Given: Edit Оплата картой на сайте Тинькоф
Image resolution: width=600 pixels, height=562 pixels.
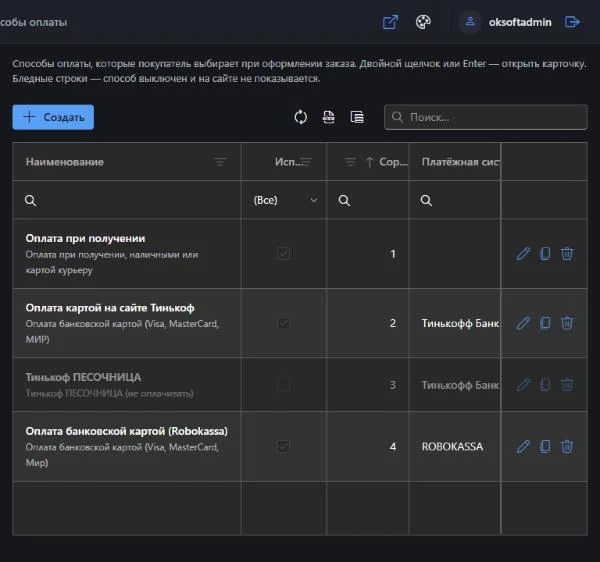Looking at the screenshot, I should click(523, 323).
